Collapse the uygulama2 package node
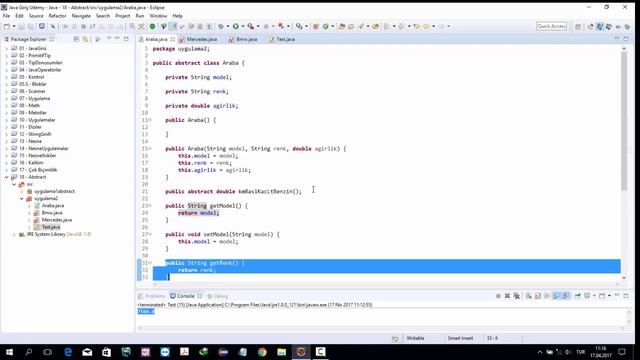The width and height of the screenshot is (640, 360). [x=22, y=198]
